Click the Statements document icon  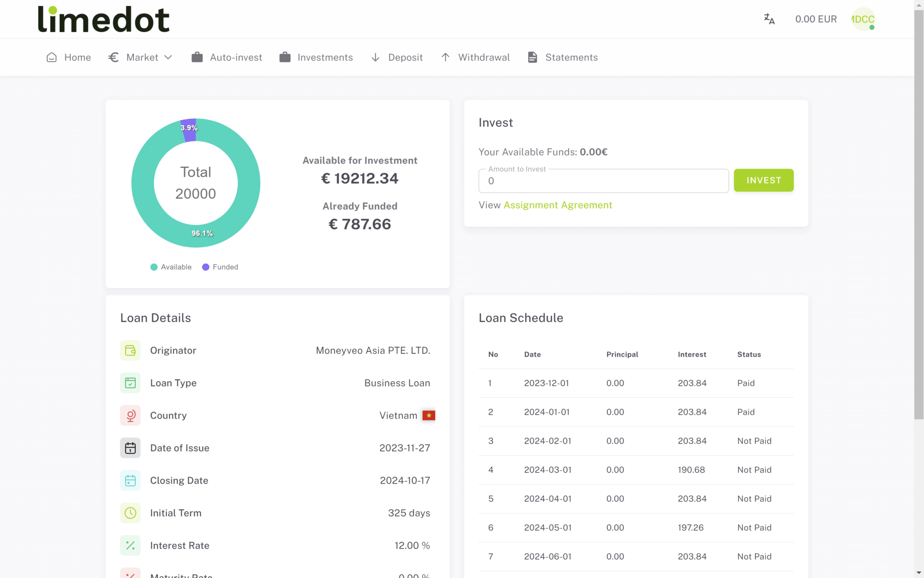point(532,57)
